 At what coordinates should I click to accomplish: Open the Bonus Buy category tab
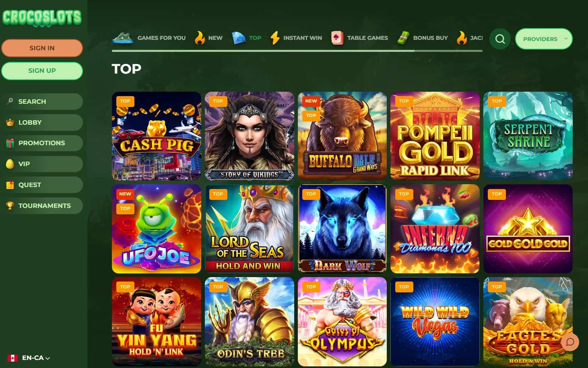tap(422, 38)
